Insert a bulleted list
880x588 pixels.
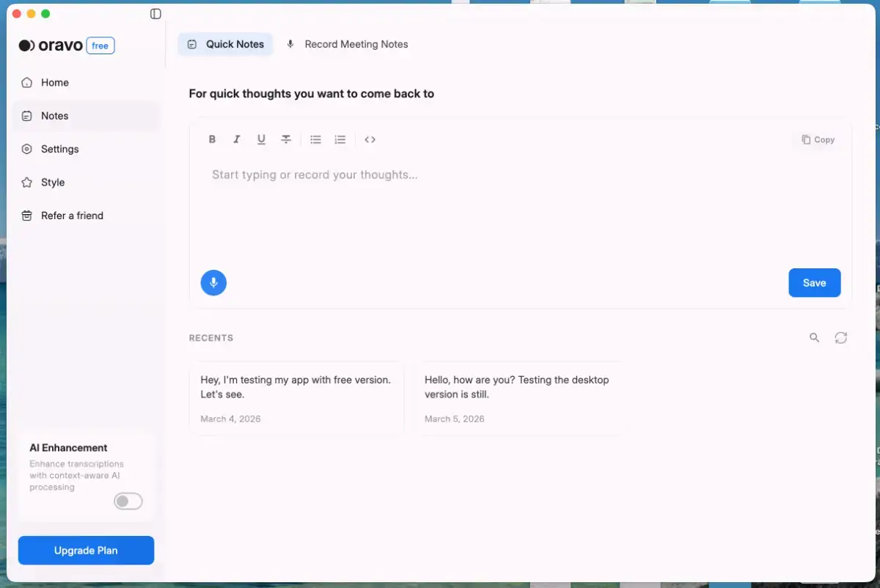pyautogui.click(x=315, y=139)
